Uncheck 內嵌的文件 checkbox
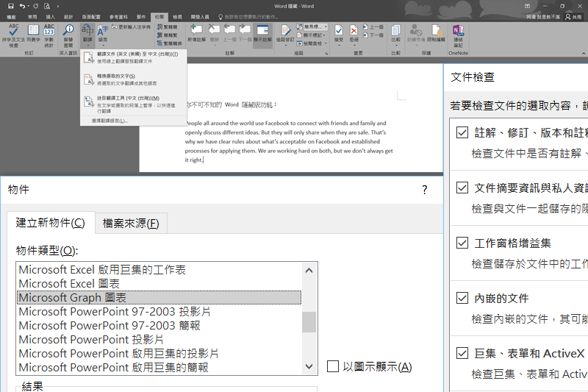 [462, 298]
